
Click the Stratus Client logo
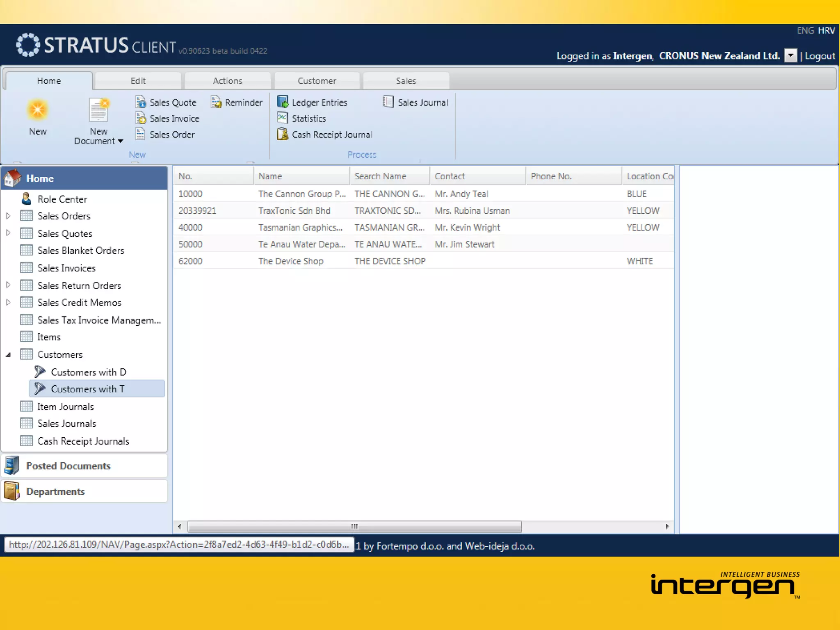click(96, 45)
